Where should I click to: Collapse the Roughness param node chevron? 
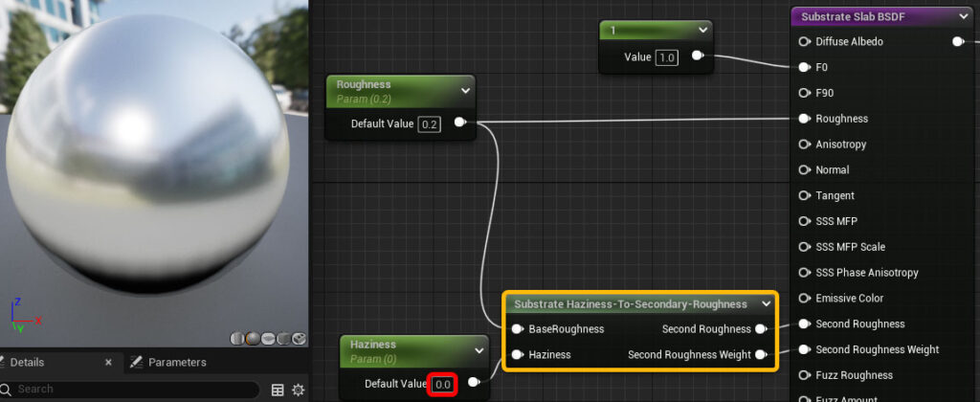coord(465,91)
